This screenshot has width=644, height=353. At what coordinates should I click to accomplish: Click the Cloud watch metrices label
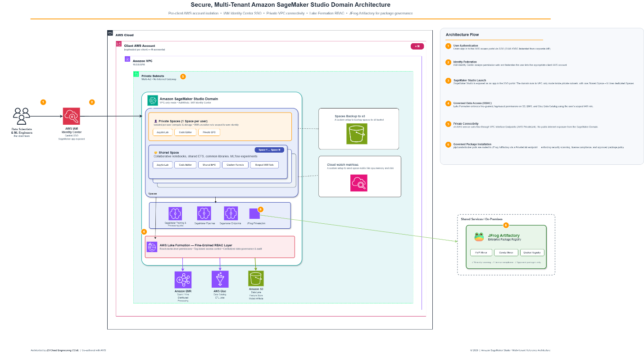(343, 165)
